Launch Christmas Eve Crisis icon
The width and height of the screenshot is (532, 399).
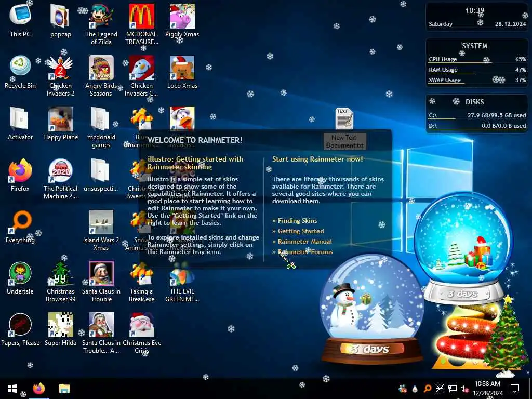(x=141, y=332)
